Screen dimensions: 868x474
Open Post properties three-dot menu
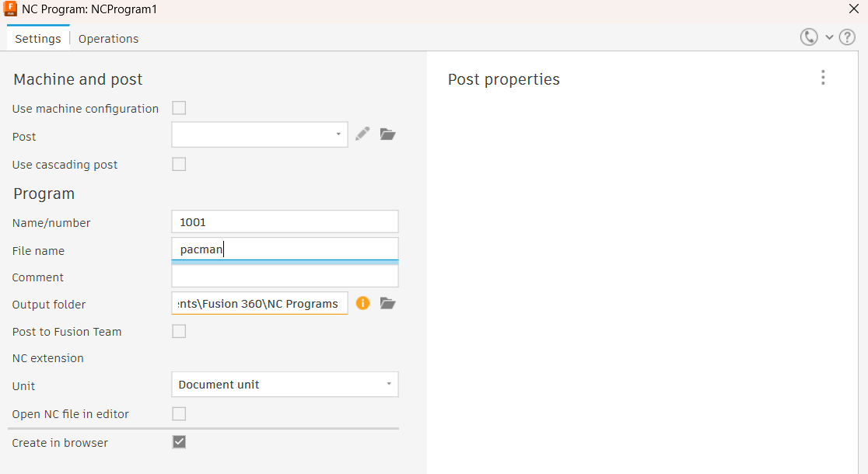click(x=823, y=78)
